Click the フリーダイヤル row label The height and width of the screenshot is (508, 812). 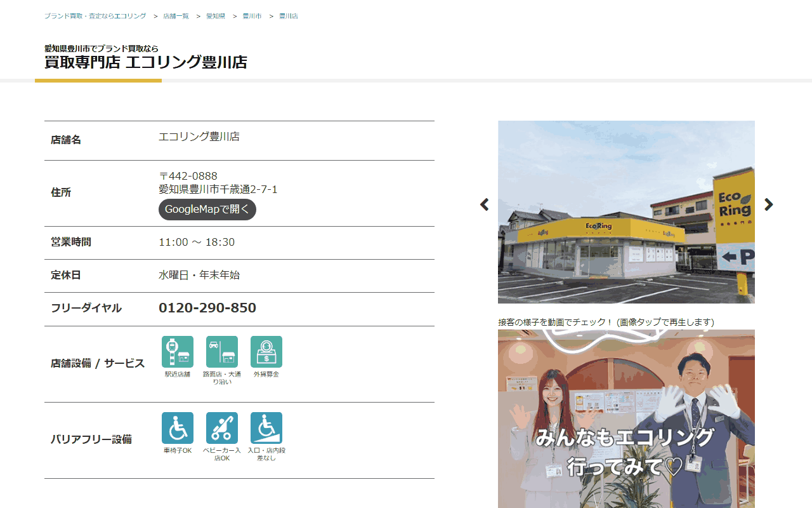coord(86,308)
